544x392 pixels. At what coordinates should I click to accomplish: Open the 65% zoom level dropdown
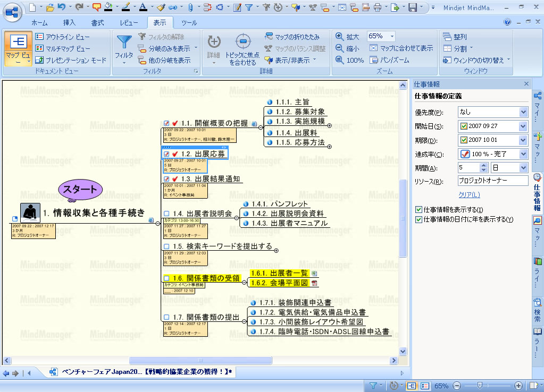pyautogui.click(x=392, y=36)
